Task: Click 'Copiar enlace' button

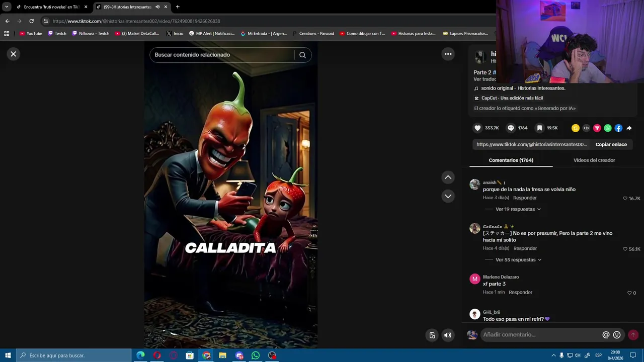Action: pyautogui.click(x=611, y=144)
